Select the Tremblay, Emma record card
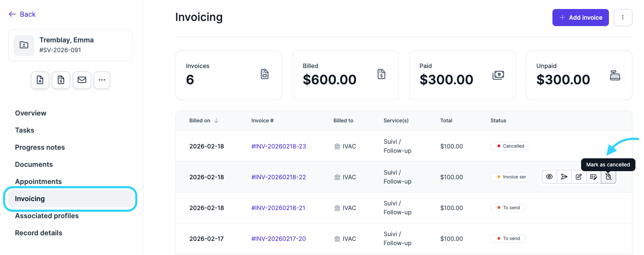Image resolution: width=644 pixels, height=255 pixels. (x=70, y=45)
